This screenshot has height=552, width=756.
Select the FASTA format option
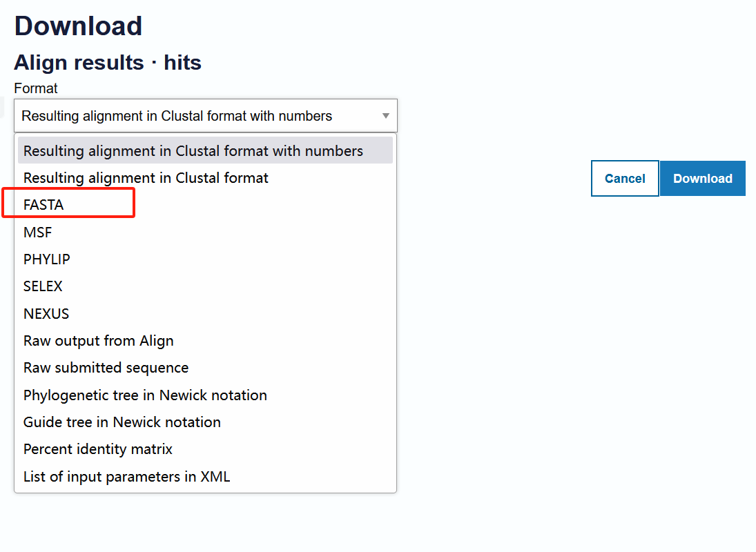[x=205, y=205]
